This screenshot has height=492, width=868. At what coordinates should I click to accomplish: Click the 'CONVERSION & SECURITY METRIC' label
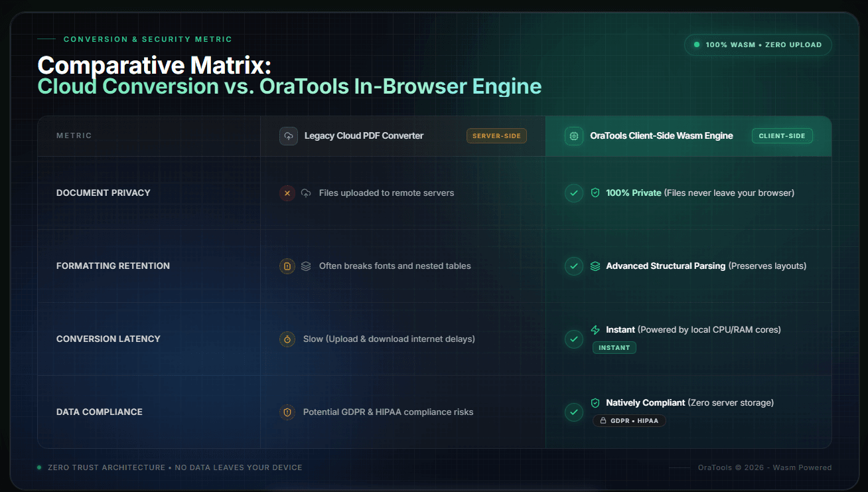[x=148, y=40]
